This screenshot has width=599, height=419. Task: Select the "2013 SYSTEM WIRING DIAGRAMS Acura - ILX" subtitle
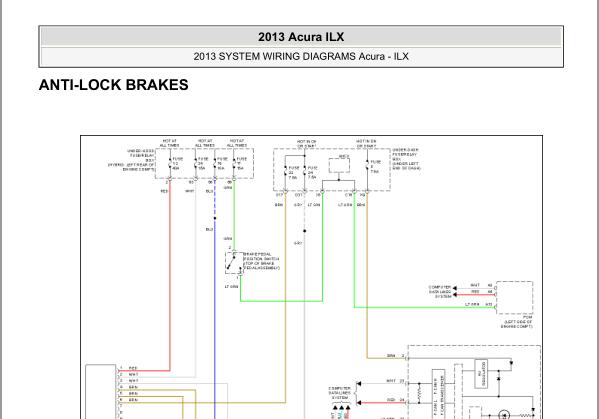(x=301, y=57)
